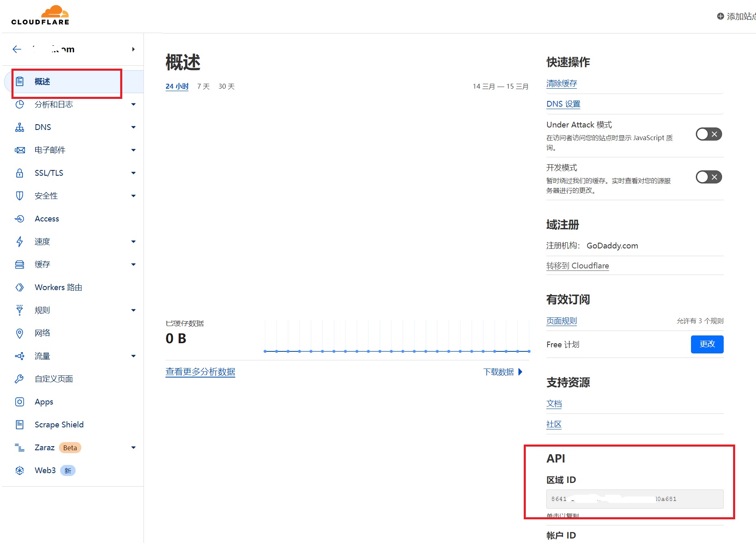Viewport: 756px width, 543px height.
Task: Expand the domain selector arrow
Action: 133,49
